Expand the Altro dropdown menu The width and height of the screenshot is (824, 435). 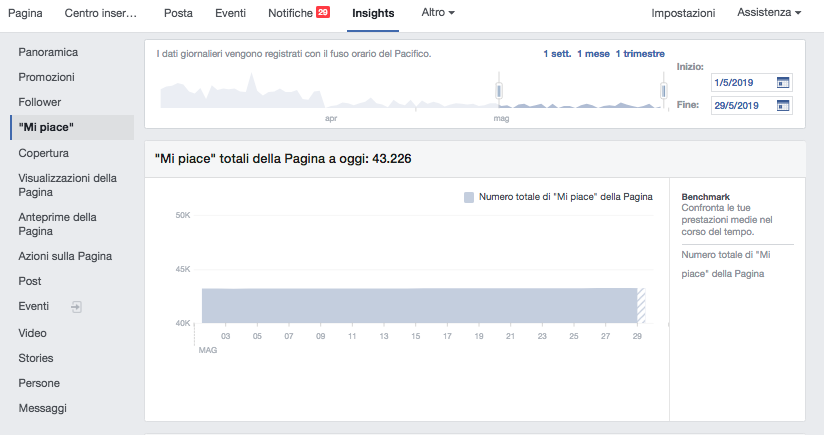coord(438,13)
